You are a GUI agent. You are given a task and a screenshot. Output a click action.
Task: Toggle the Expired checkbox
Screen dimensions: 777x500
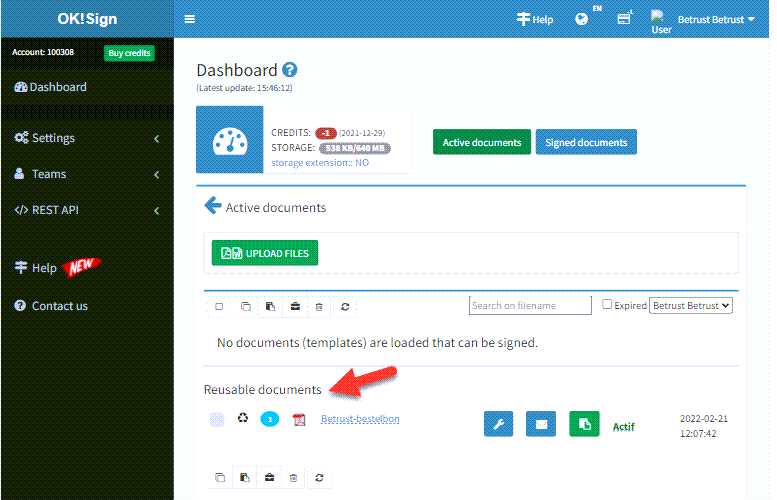pyautogui.click(x=607, y=304)
